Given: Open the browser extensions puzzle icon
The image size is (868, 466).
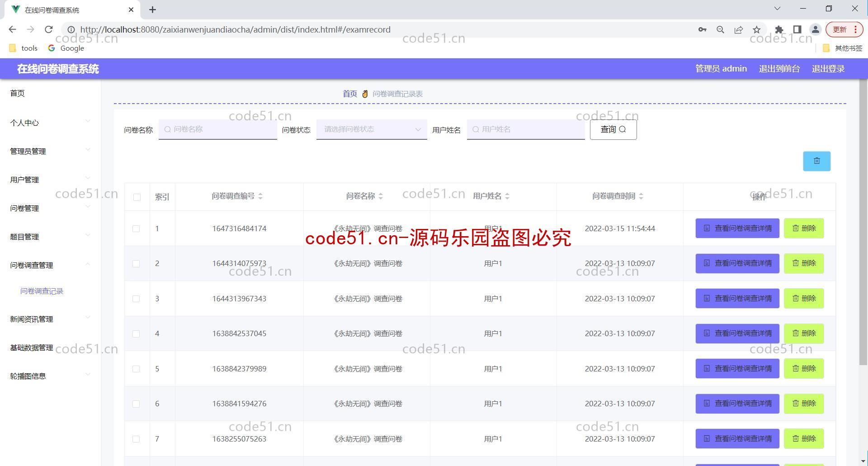Looking at the screenshot, I should pyautogui.click(x=779, y=29).
